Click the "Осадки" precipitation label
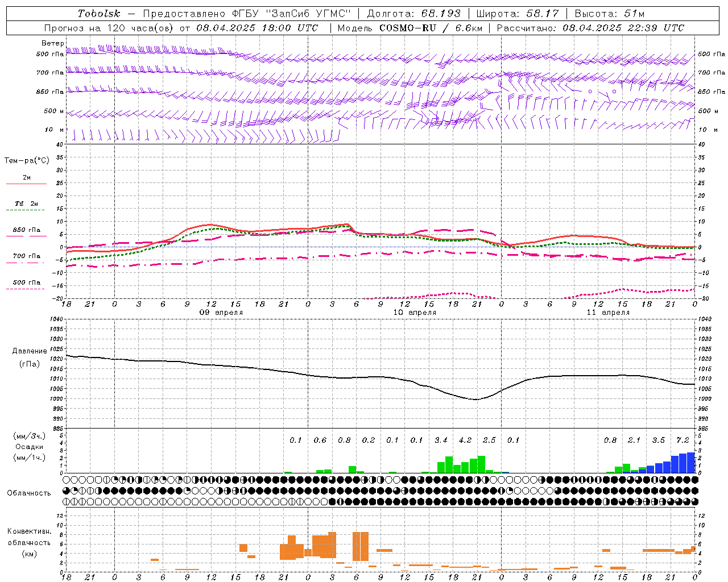 [x=30, y=447]
